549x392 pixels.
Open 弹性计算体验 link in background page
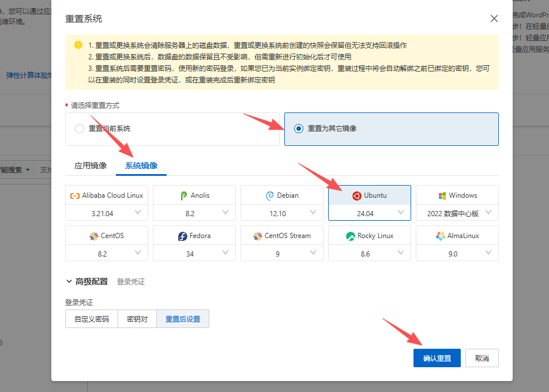coord(29,76)
